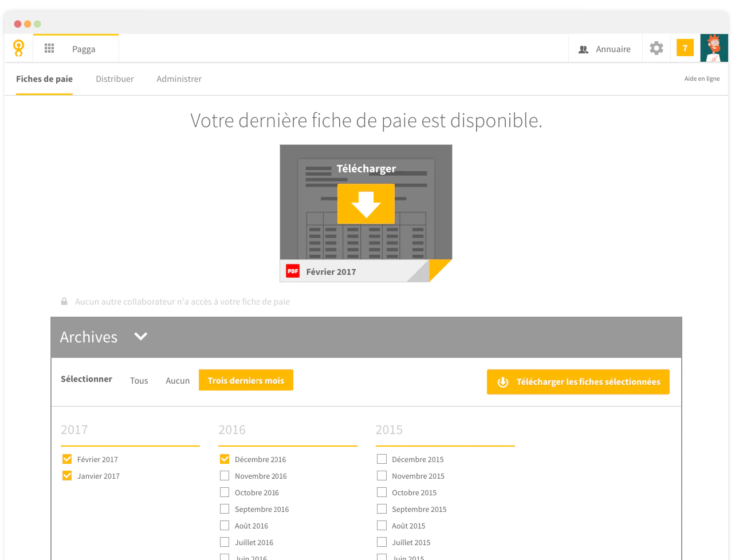This screenshot has height=560, width=731.
Task: Click the 2016 year heading
Action: [x=232, y=430]
